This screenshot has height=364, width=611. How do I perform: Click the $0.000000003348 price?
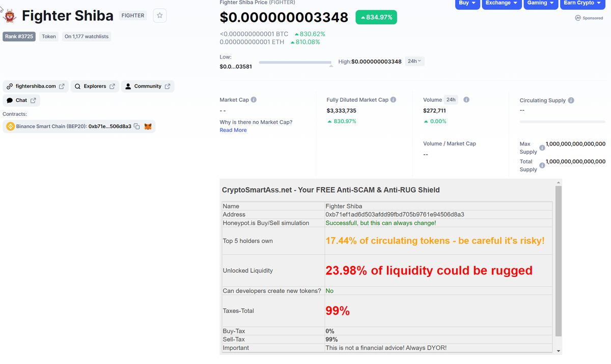click(284, 17)
